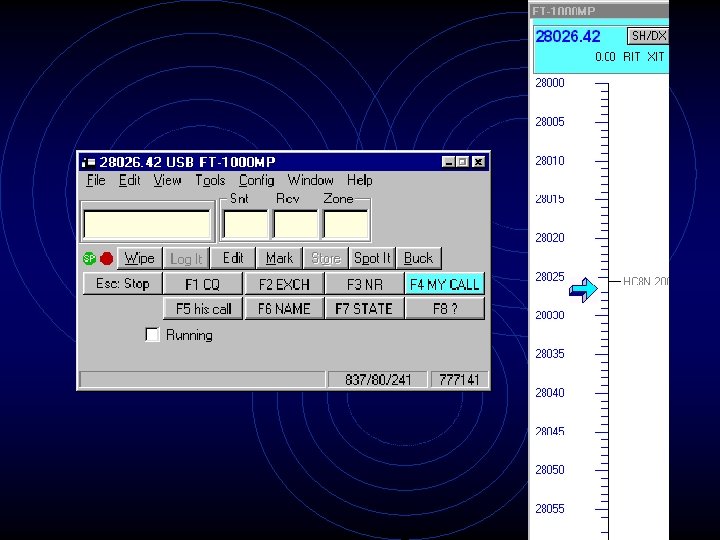
Task: Click the Spot It button
Action: tap(372, 258)
